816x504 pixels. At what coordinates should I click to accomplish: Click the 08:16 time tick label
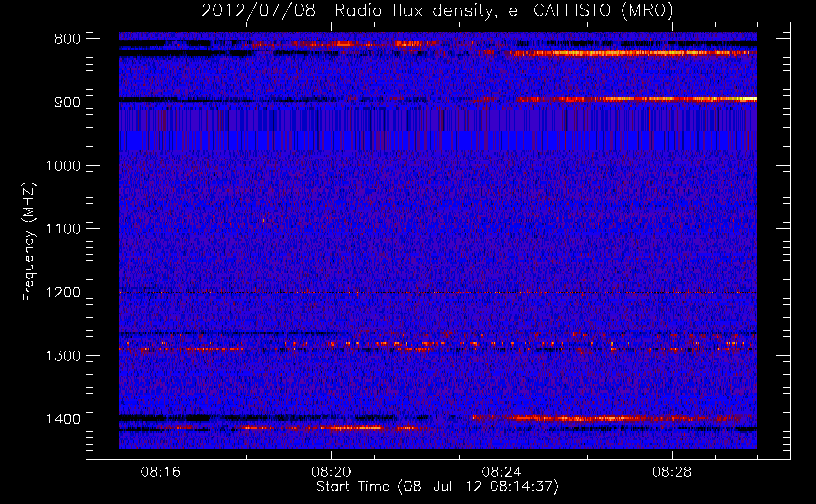(x=161, y=472)
